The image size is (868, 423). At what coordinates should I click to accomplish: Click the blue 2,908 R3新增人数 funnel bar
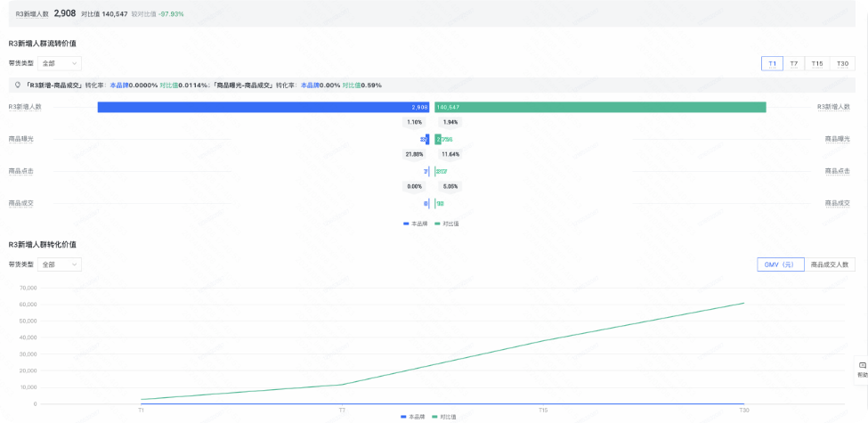(x=263, y=107)
